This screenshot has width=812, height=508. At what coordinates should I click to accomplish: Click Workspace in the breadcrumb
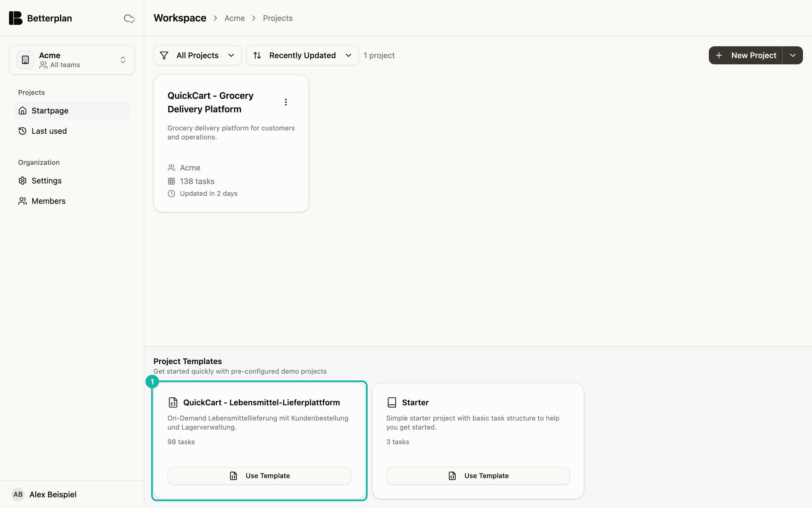pos(180,18)
